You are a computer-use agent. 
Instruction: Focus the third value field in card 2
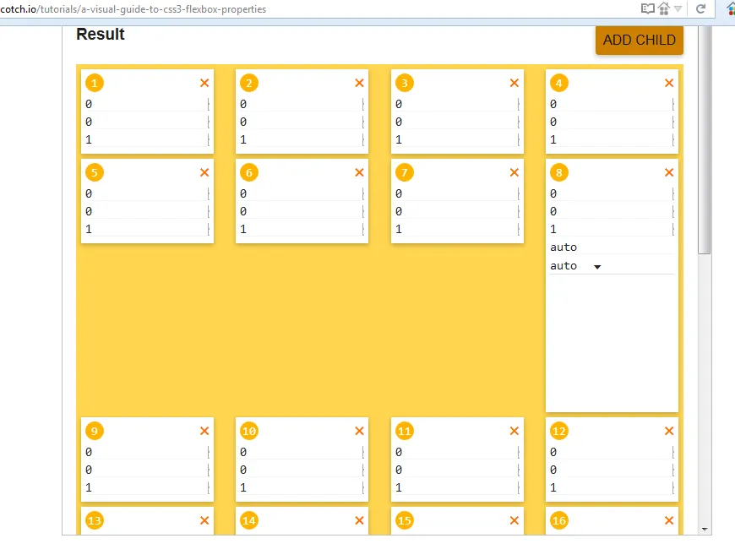[302, 139]
